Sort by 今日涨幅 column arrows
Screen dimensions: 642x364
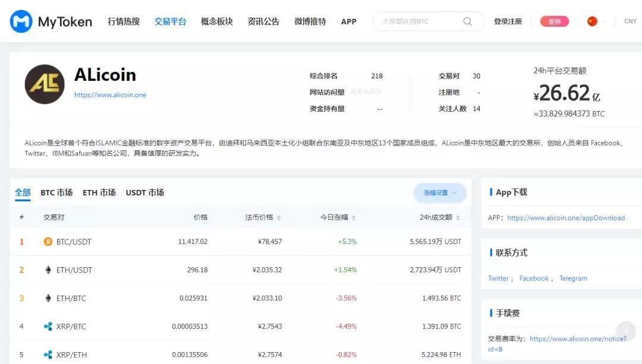[354, 217]
